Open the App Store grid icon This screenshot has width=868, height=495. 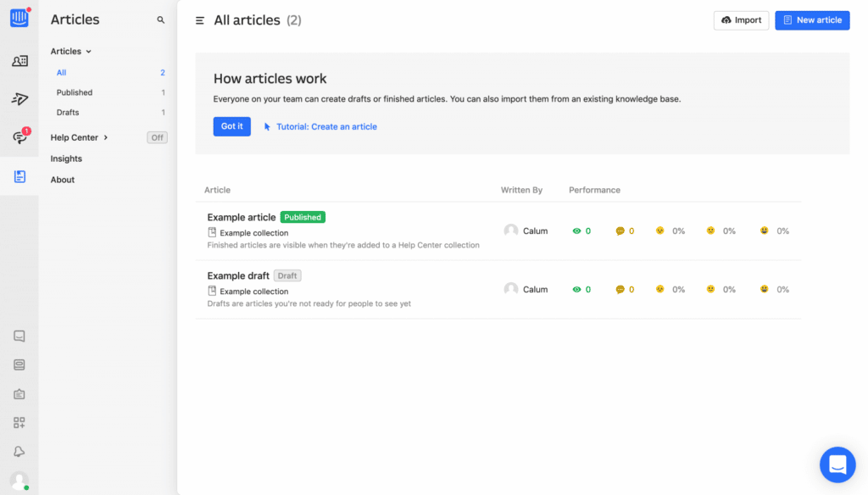tap(19, 422)
